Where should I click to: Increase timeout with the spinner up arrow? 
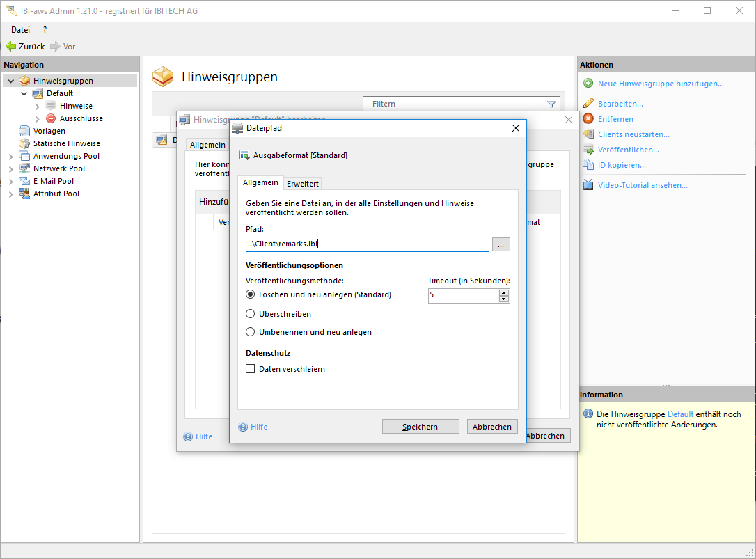[504, 292]
